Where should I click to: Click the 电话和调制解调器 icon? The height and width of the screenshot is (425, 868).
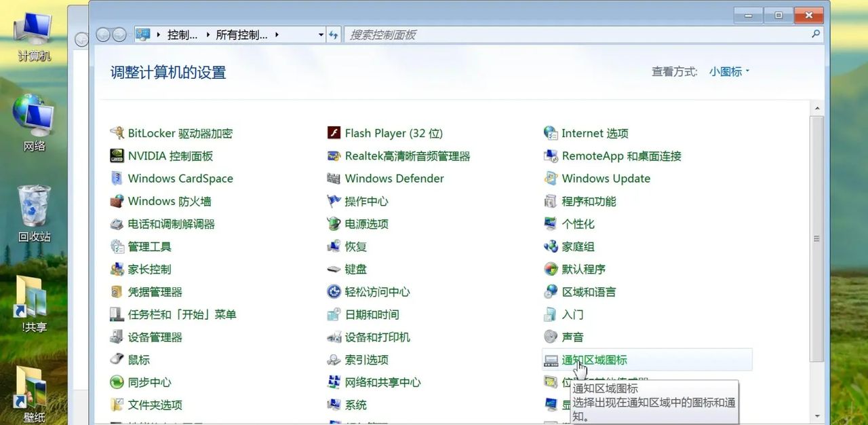(117, 223)
